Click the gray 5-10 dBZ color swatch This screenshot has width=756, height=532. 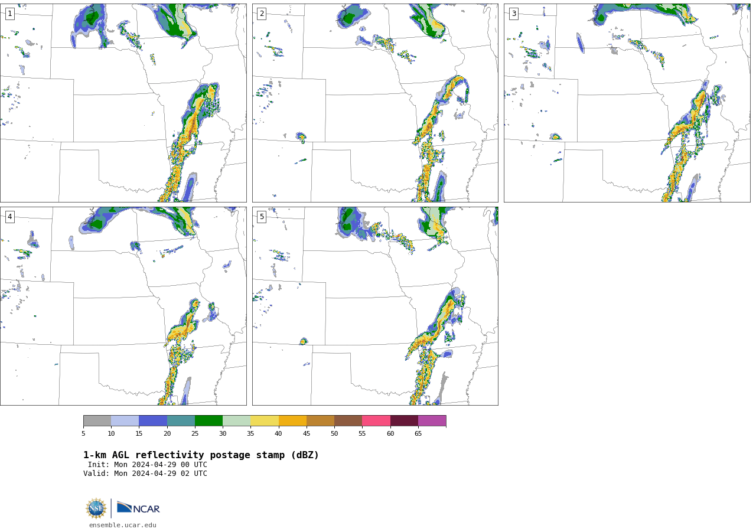click(97, 421)
